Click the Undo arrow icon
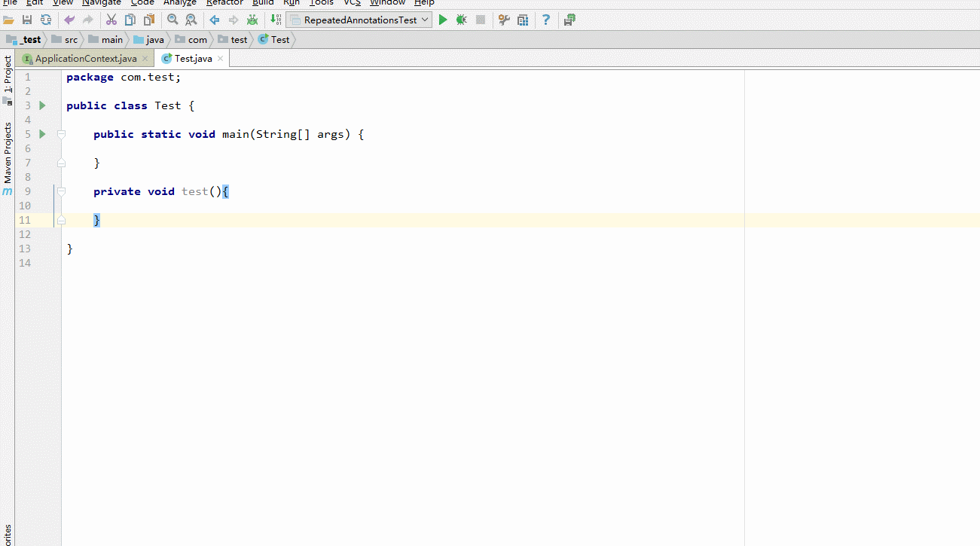 [69, 20]
